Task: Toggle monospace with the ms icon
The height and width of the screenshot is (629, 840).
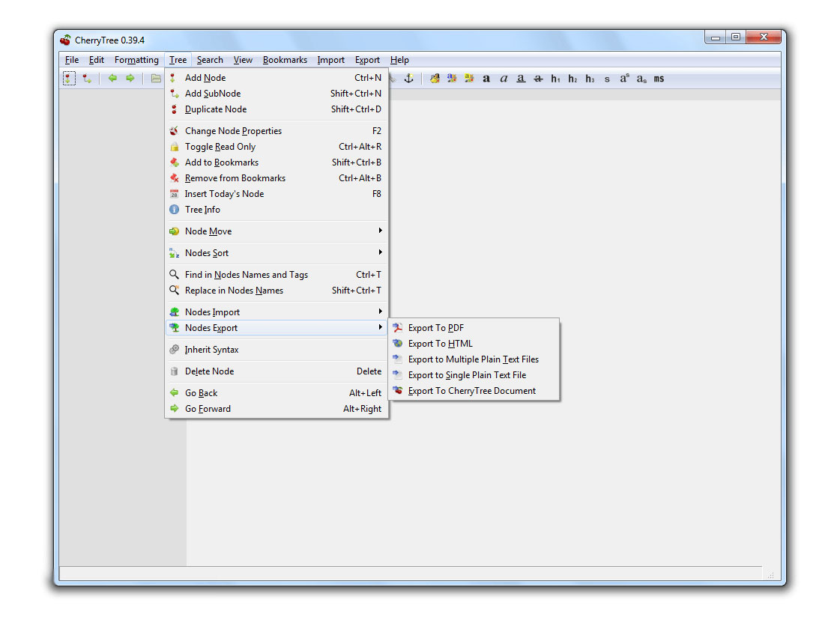Action: click(x=659, y=79)
